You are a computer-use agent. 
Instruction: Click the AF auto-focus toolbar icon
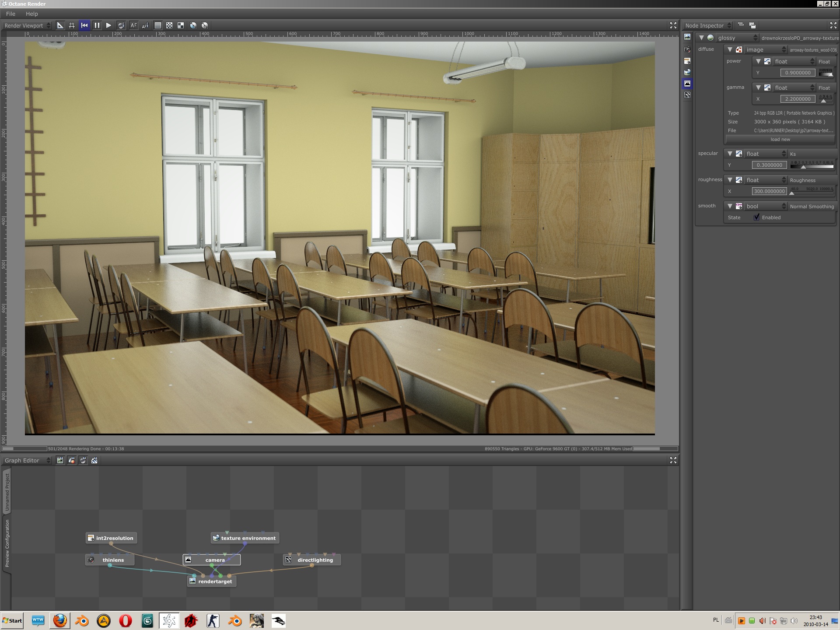133,25
